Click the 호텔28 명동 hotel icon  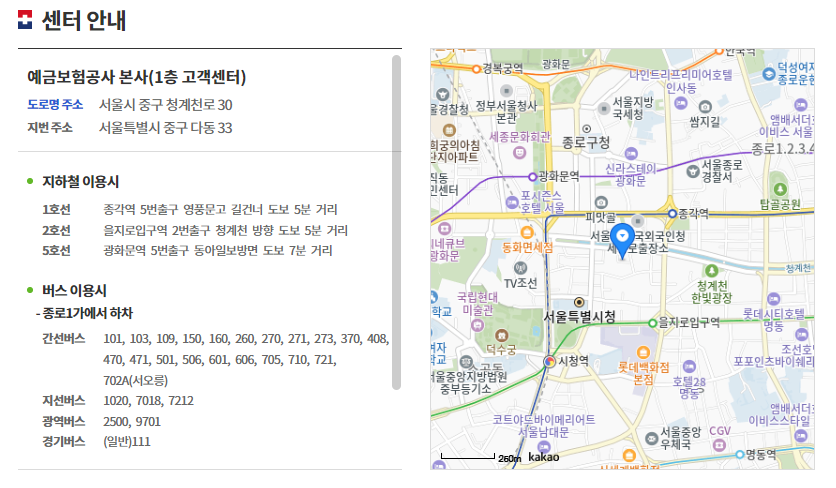coord(689,366)
